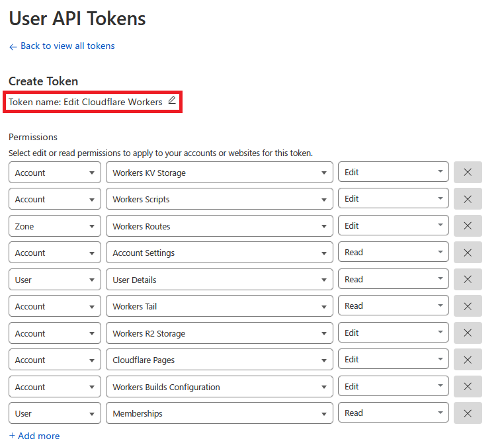Open Account scope dropdown for Workers R2 Storage
This screenshot has height=447, width=504.
coord(55,333)
